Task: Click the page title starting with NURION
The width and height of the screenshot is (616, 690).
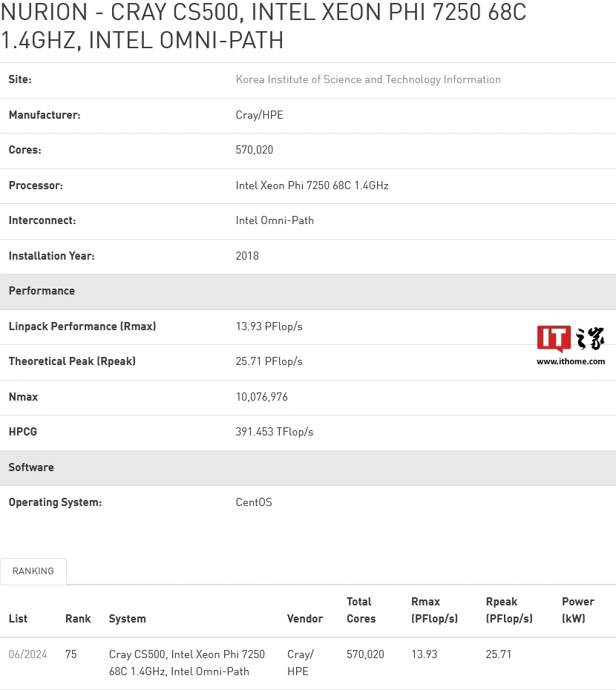Action: tap(263, 26)
